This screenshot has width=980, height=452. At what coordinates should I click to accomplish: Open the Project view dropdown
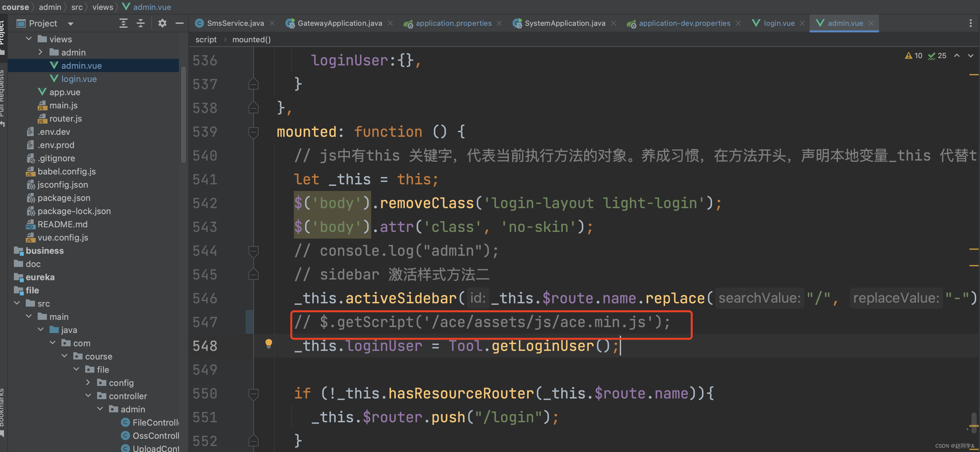70,23
